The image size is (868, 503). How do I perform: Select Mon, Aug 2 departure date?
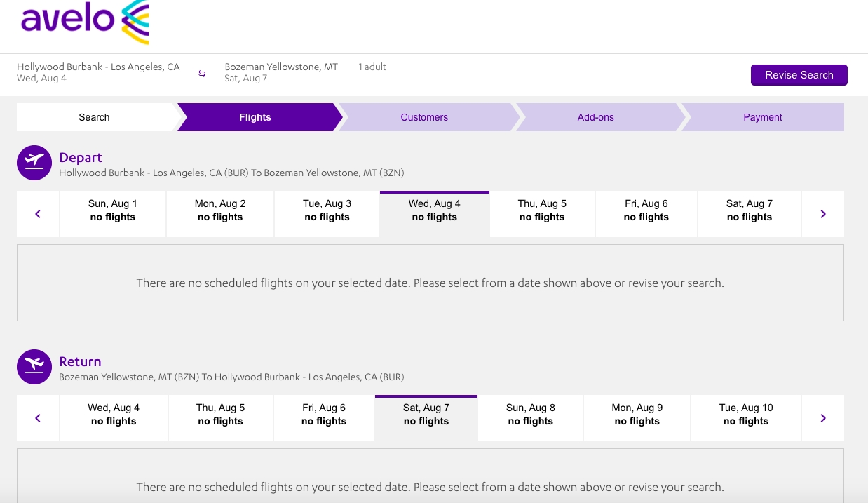(220, 214)
